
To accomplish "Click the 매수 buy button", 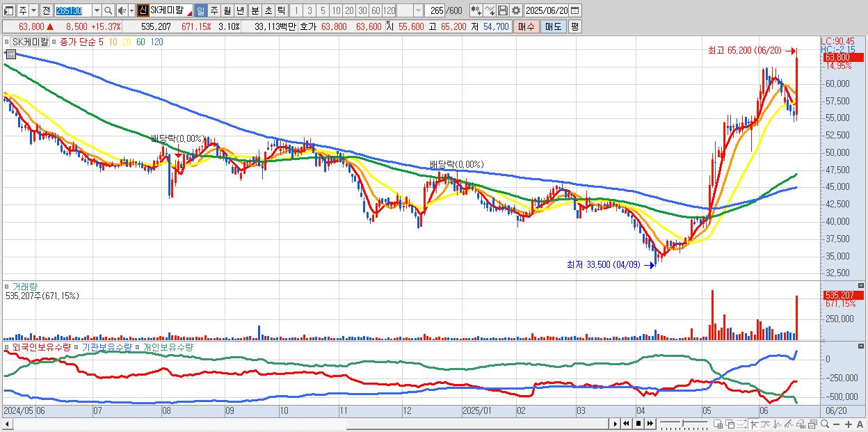I will [527, 26].
